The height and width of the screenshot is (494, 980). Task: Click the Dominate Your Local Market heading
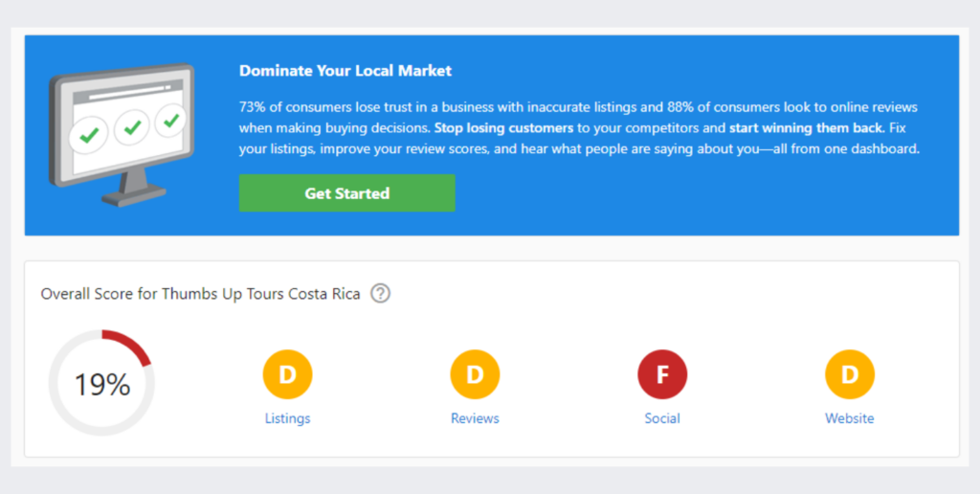click(x=345, y=71)
